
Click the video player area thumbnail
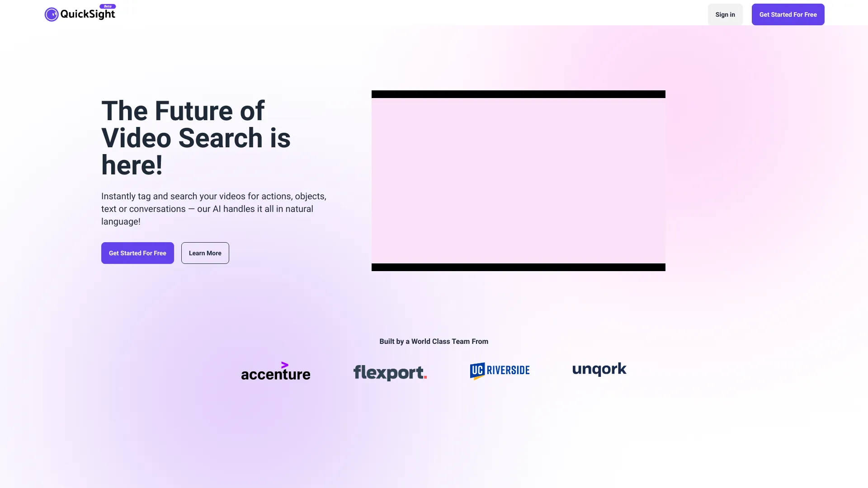point(518,181)
